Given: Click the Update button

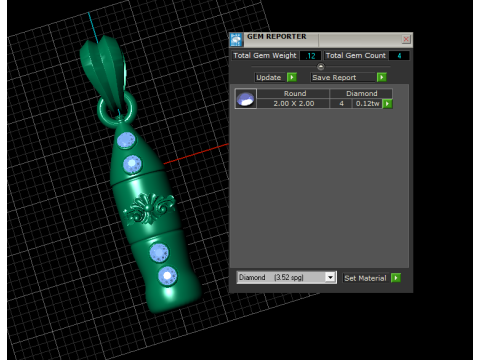Looking at the screenshot, I should (269, 78).
